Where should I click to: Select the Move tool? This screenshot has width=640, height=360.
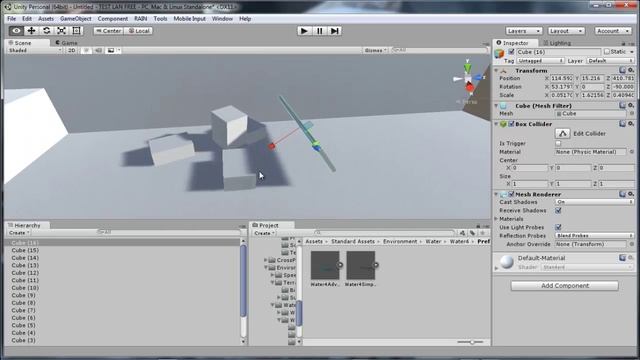[31, 31]
